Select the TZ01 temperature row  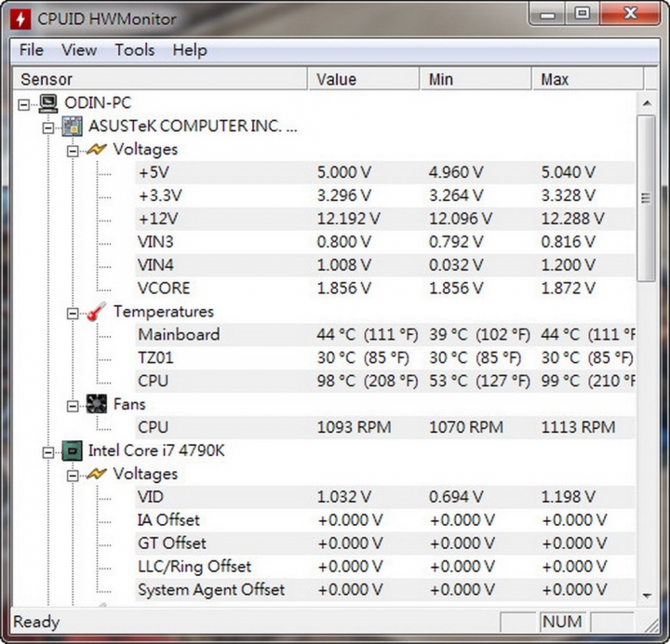(385, 357)
